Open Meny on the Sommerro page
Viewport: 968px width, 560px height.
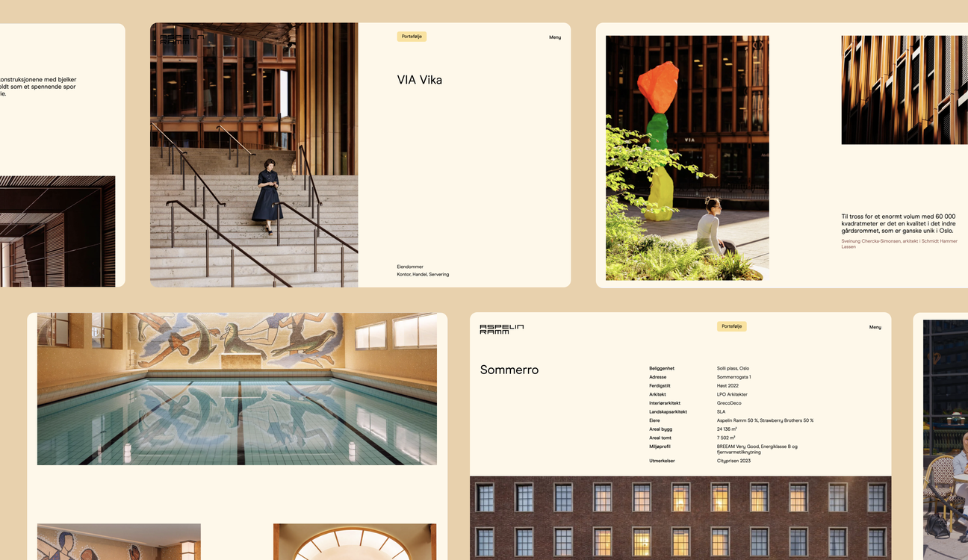[875, 327]
